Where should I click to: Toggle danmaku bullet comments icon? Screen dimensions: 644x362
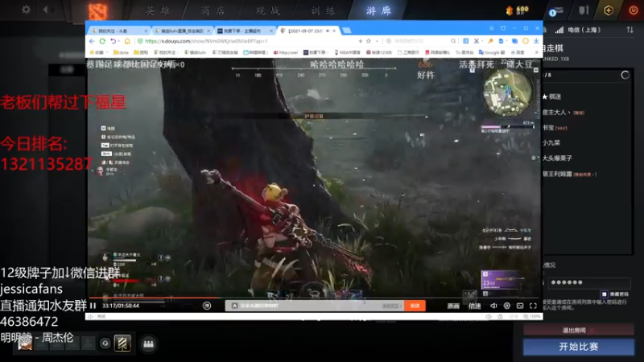pos(207,306)
